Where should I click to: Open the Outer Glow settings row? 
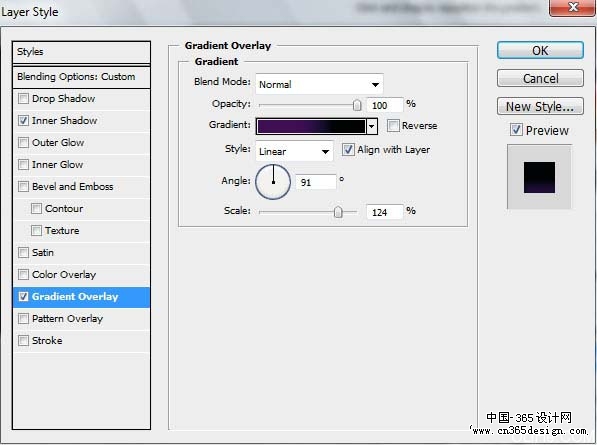click(81, 143)
